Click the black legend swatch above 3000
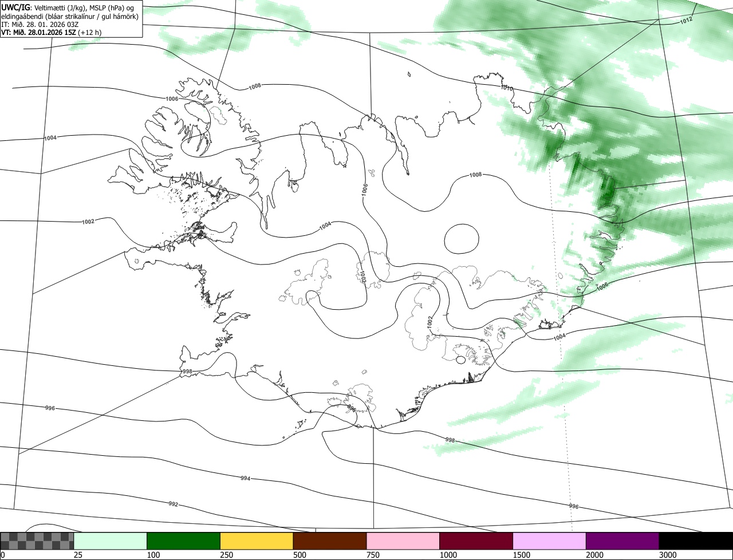 pyautogui.click(x=696, y=541)
